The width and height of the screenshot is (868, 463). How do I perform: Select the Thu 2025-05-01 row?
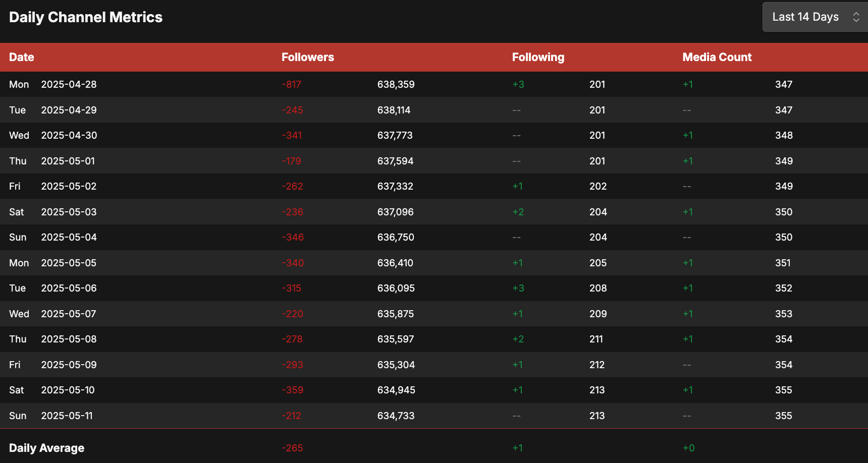434,161
